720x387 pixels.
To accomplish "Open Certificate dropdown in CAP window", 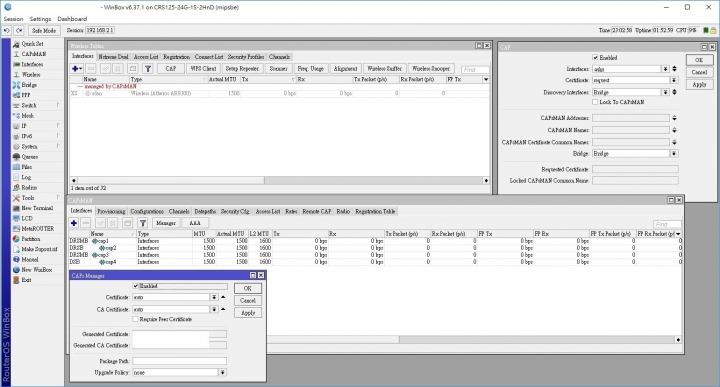I will (674, 80).
